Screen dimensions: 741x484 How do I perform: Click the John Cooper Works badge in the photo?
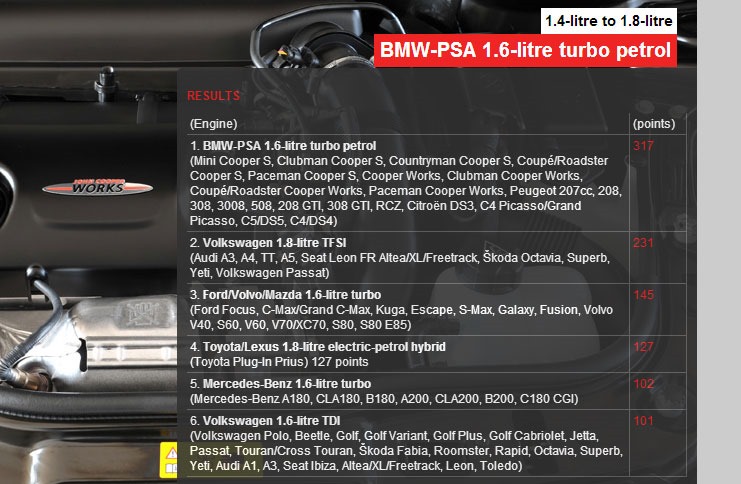[97, 187]
